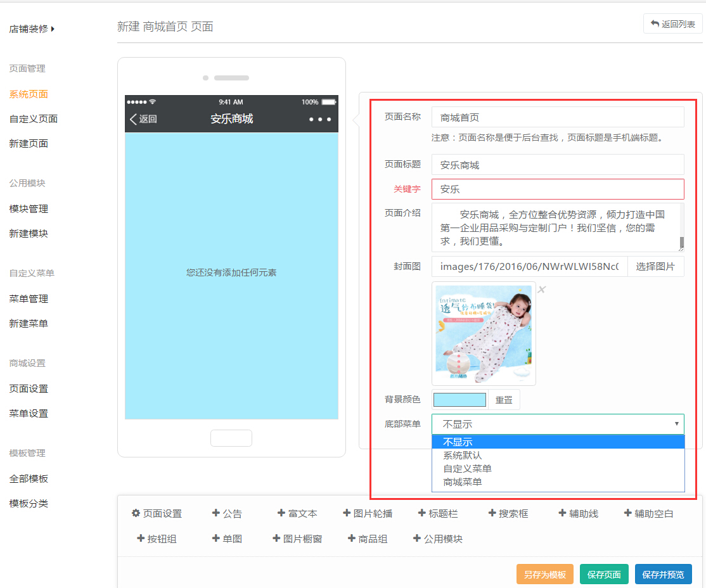Remove cover image with the X icon
The image size is (706, 588).
[542, 290]
